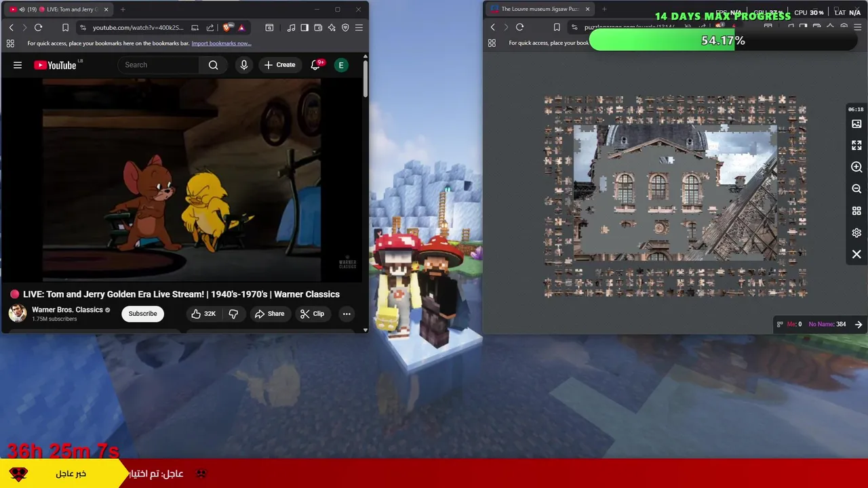This screenshot has height=488, width=868.
Task: Open Brave Wallet icon
Action: [x=318, y=27]
